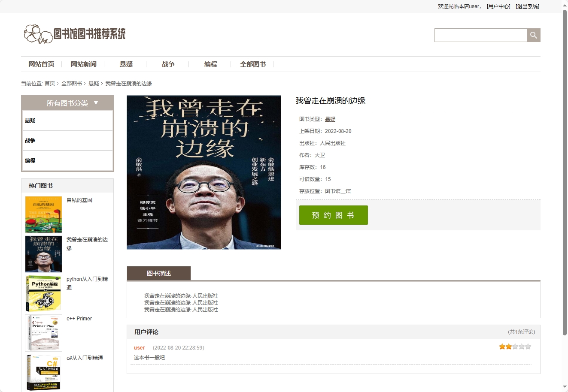Select the 悬疑 category in the sidebar
568x392 pixels.
click(x=30, y=120)
